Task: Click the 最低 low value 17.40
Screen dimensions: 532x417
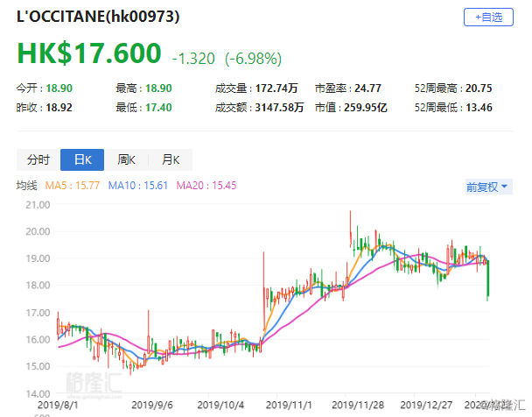Action: (x=158, y=108)
